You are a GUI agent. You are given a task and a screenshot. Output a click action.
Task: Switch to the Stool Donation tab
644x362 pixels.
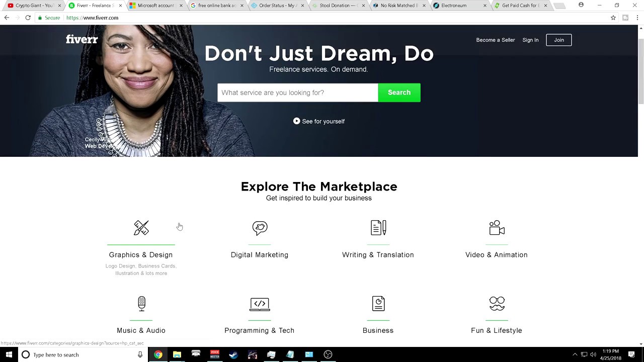tap(338, 6)
